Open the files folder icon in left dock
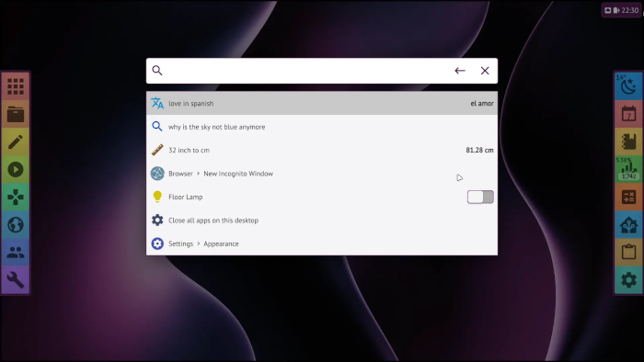The height and width of the screenshot is (362, 644). [16, 114]
